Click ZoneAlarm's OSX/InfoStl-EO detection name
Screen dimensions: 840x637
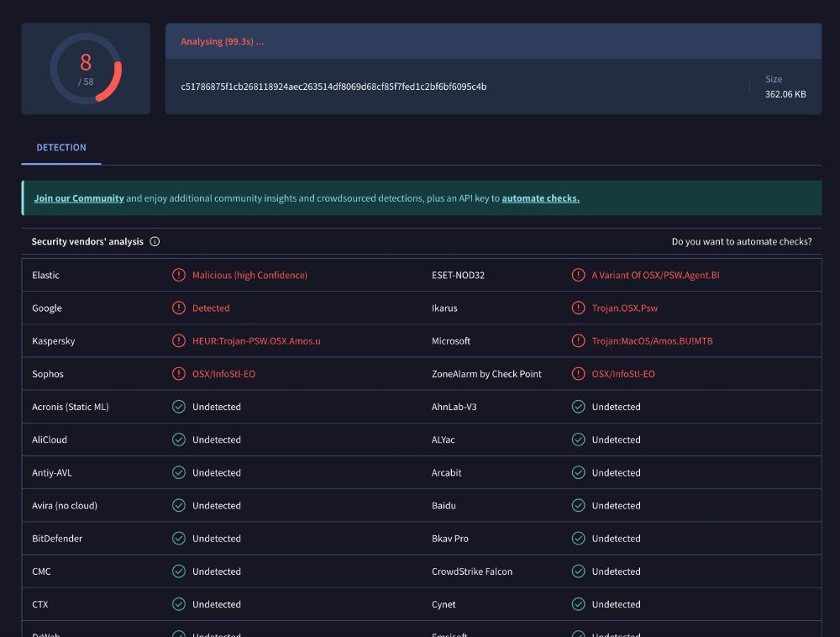[623, 374]
